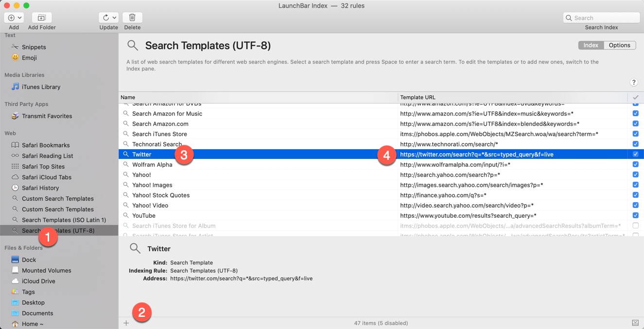The image size is (644, 329).
Task: Select the Search iTunes Store row
Action: click(381, 134)
